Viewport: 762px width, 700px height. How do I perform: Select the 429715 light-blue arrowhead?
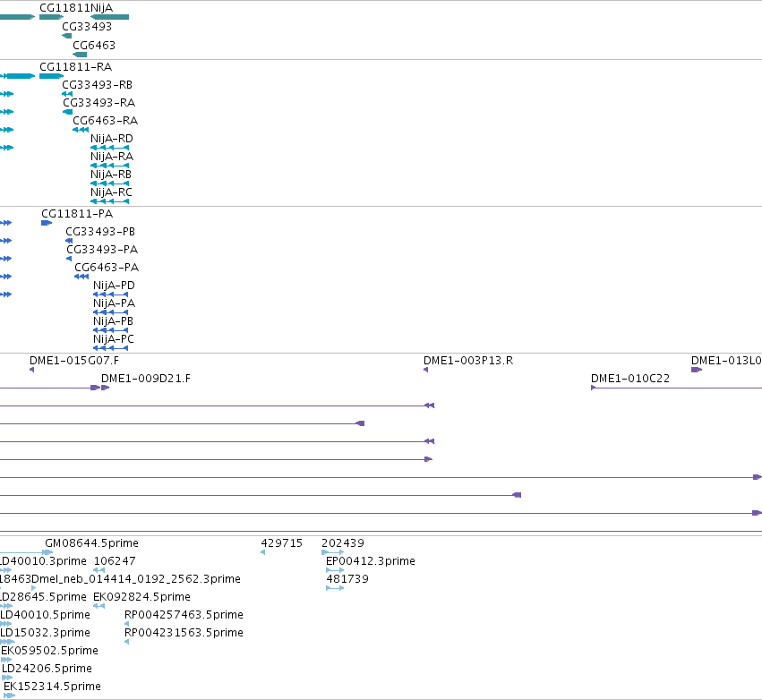[263, 552]
